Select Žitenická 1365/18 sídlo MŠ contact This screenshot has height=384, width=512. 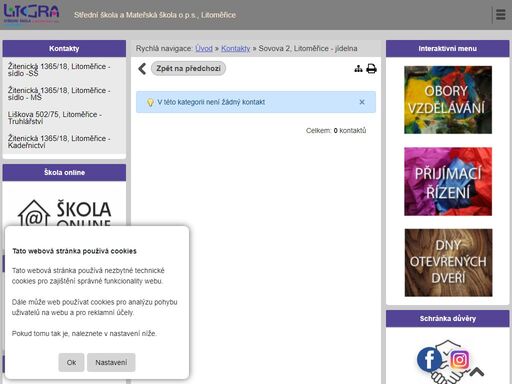point(64,94)
